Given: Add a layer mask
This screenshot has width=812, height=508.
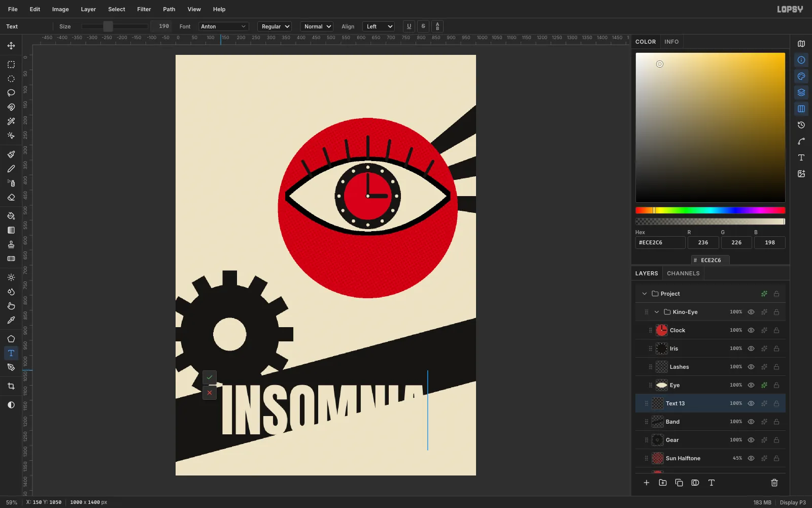Looking at the screenshot, I should 695,483.
